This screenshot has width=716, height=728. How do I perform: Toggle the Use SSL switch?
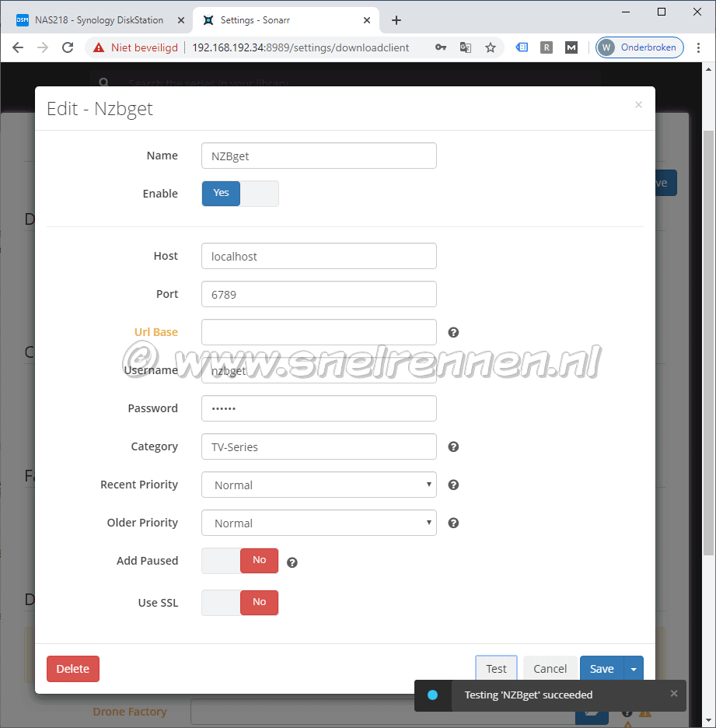click(240, 603)
